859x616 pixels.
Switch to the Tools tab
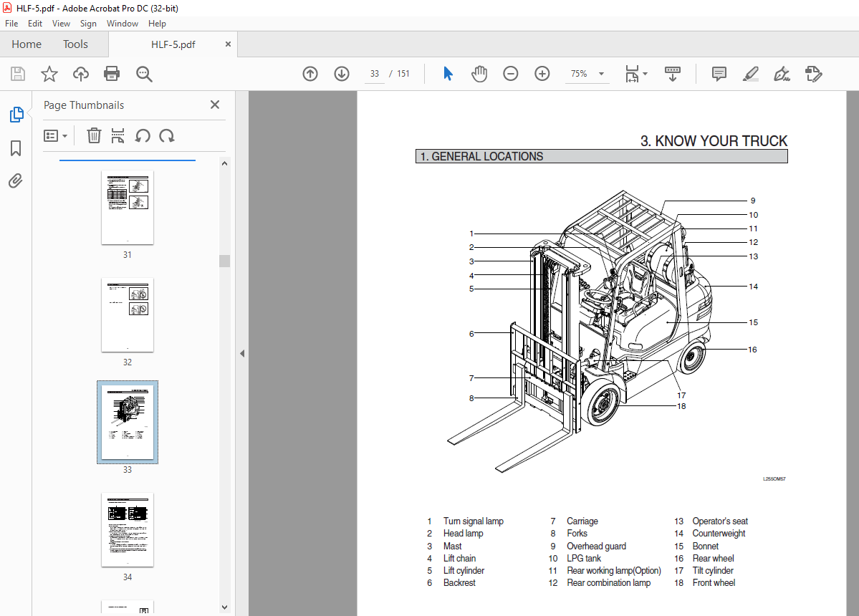click(x=75, y=44)
